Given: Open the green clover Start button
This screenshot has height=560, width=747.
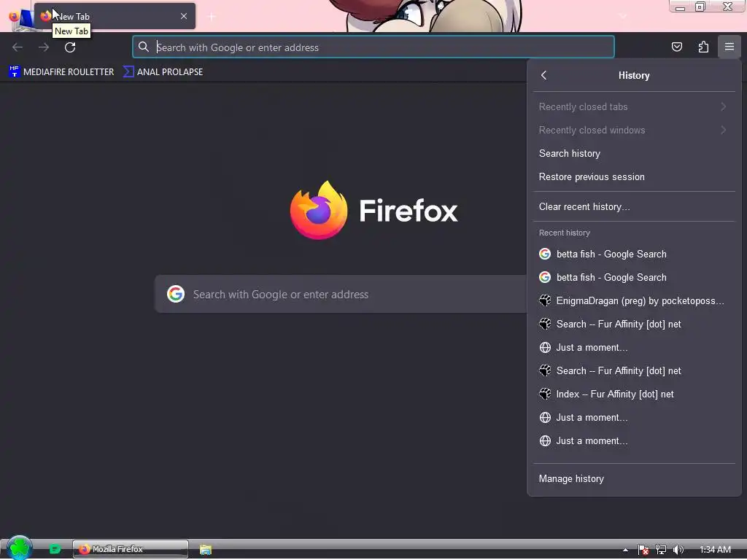Looking at the screenshot, I should click(x=20, y=548).
